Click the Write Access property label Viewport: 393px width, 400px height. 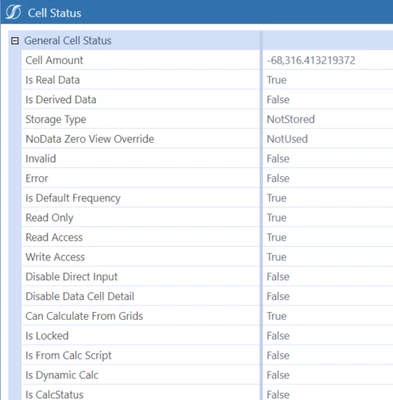pos(55,257)
